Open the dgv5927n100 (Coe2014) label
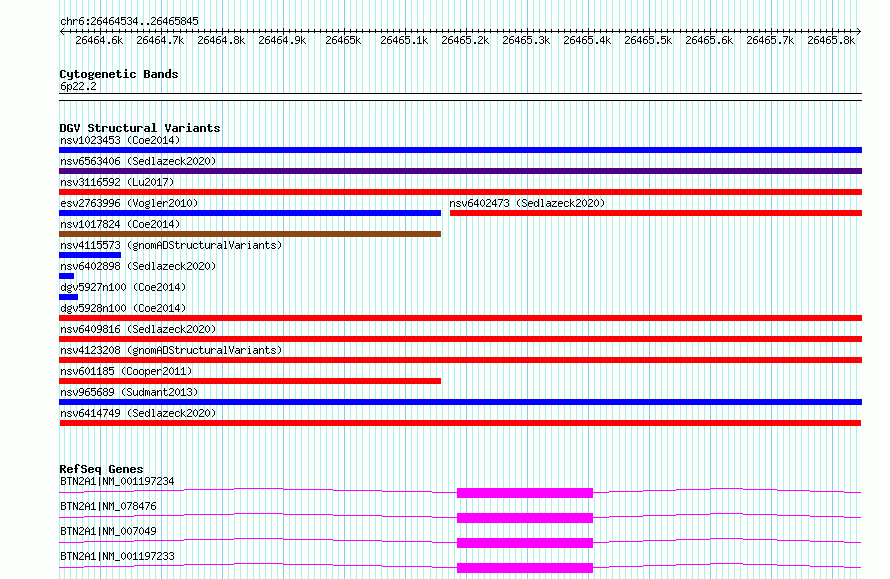 tap(123, 287)
